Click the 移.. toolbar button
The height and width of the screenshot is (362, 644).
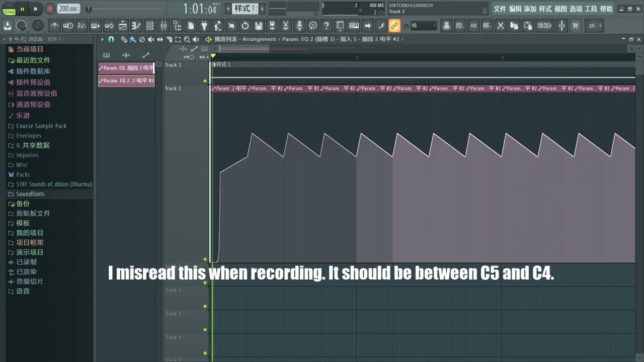487,26
